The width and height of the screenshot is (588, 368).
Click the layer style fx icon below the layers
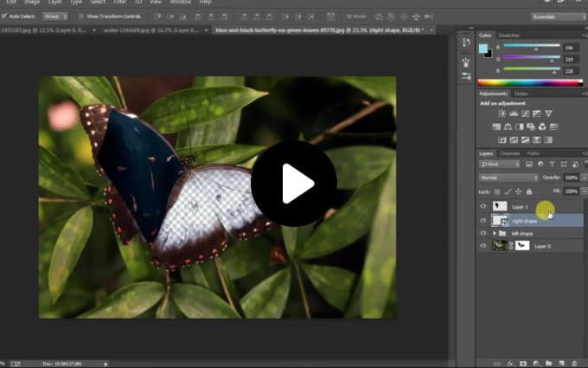pyautogui.click(x=511, y=364)
